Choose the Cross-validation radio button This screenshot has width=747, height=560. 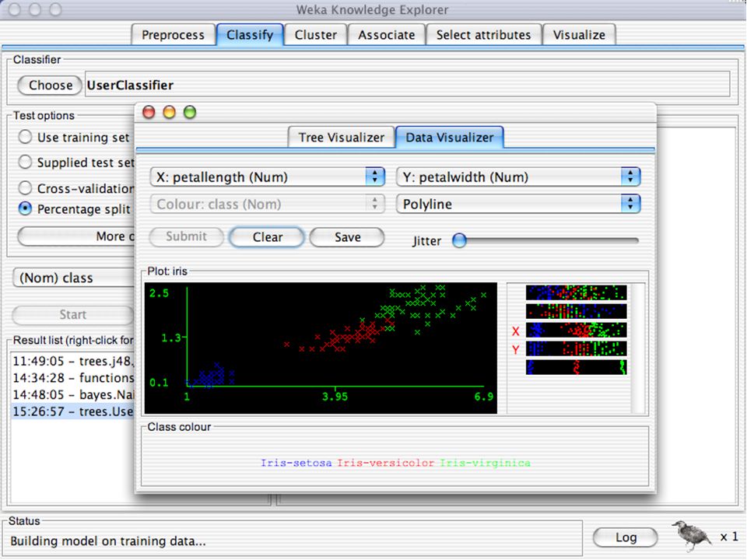click(x=25, y=188)
